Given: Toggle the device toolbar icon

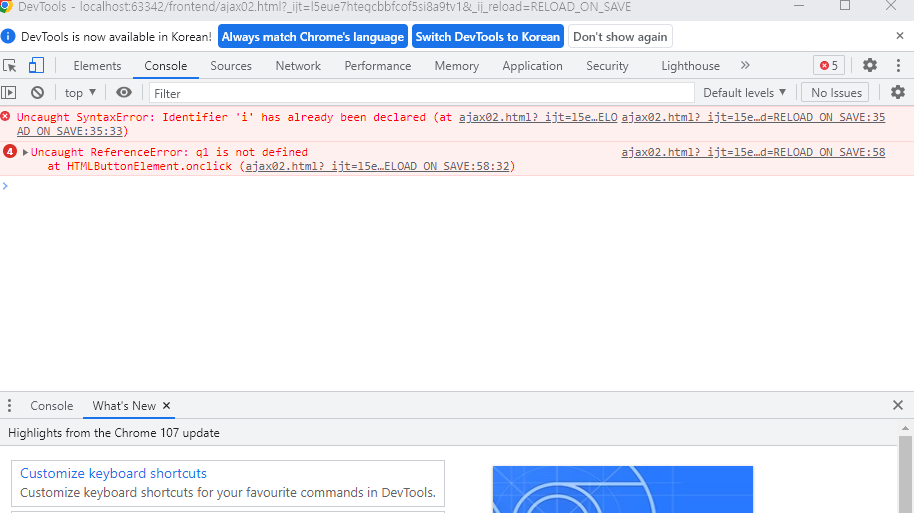Looking at the screenshot, I should pos(36,65).
